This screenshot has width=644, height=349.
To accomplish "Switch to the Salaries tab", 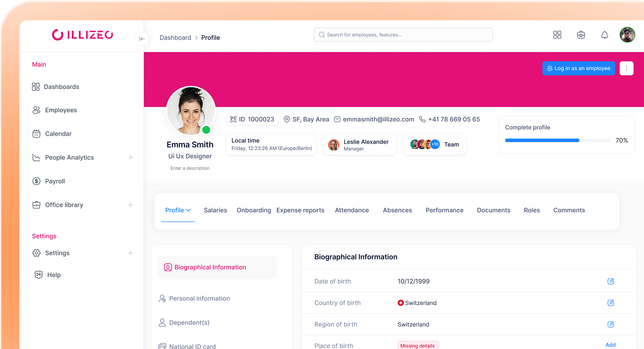I will tap(215, 210).
